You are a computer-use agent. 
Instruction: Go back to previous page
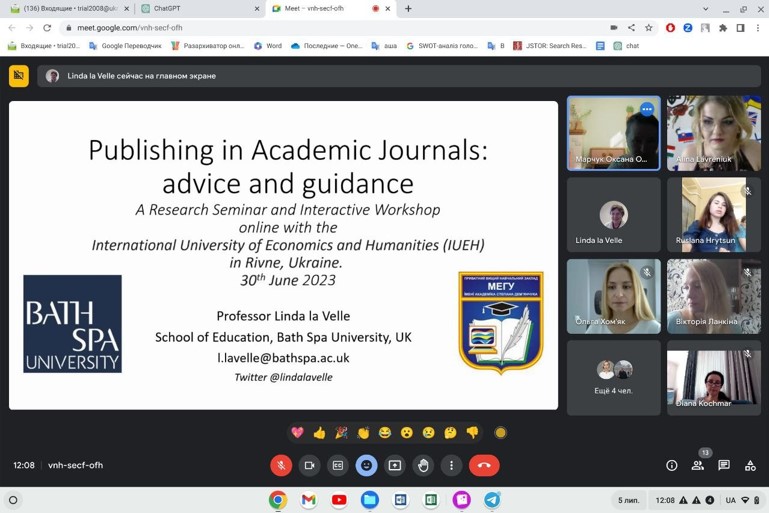[x=12, y=28]
